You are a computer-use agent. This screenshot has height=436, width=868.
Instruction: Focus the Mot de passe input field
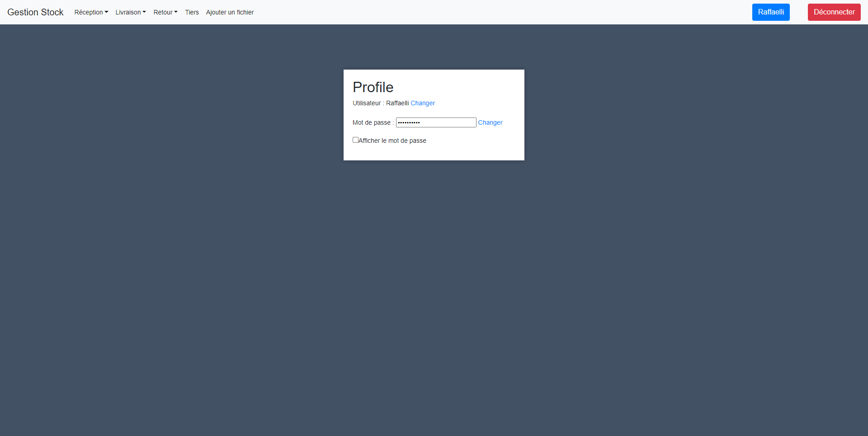(x=436, y=122)
